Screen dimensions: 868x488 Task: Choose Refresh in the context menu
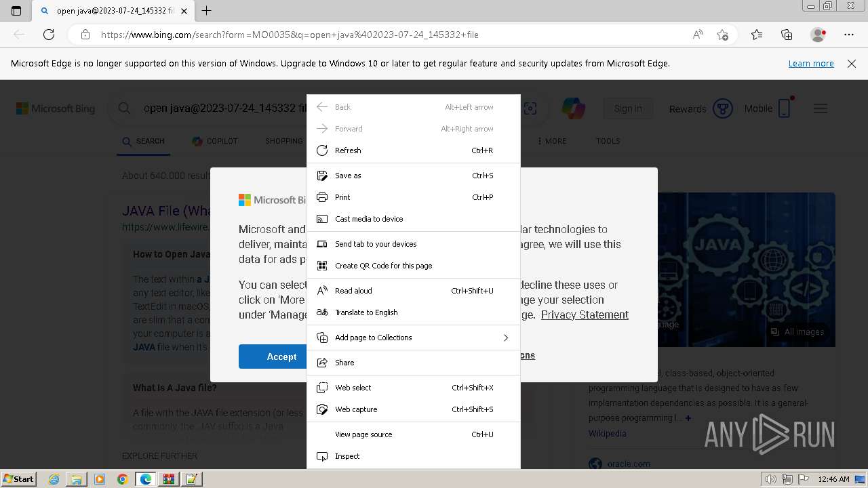tap(414, 150)
